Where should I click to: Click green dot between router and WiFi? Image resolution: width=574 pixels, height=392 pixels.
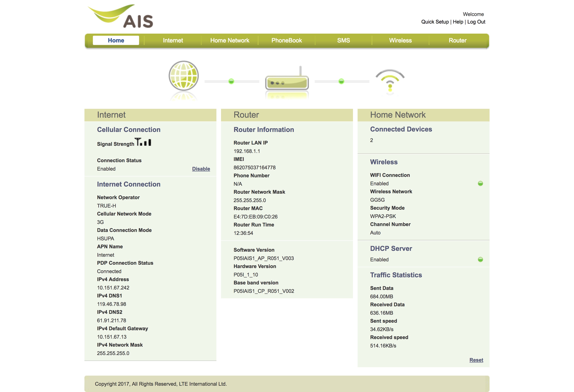click(x=341, y=81)
